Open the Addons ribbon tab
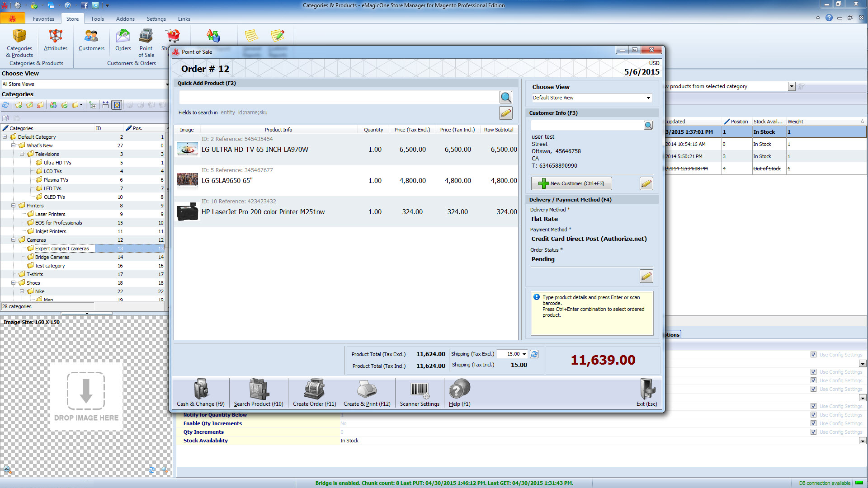This screenshot has height=488, width=868. pyautogui.click(x=125, y=19)
